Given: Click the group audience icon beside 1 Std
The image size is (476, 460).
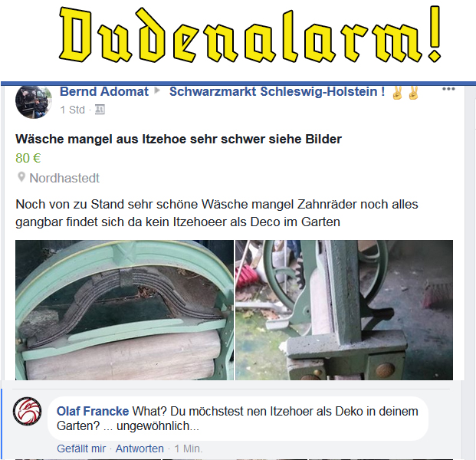Looking at the screenshot, I should [100, 110].
